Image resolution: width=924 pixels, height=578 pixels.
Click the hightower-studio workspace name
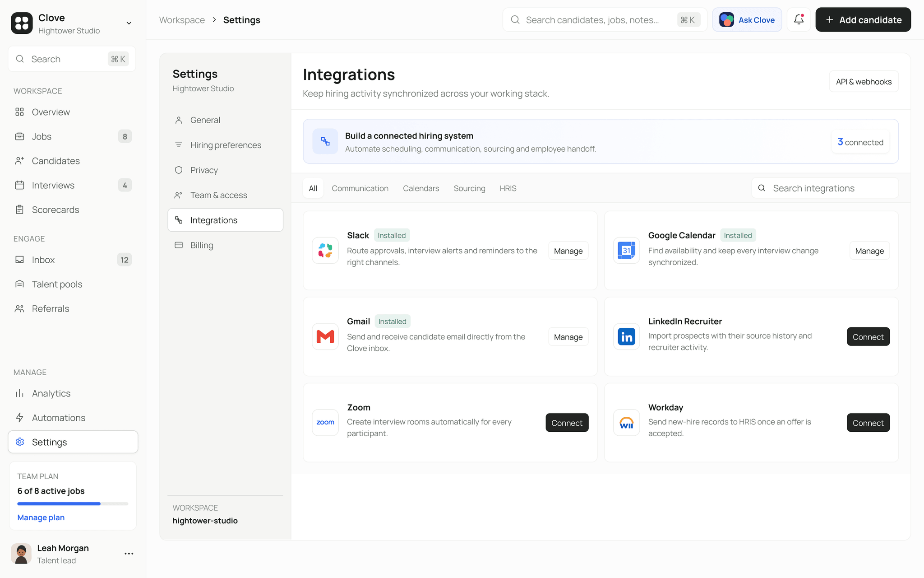tap(205, 521)
